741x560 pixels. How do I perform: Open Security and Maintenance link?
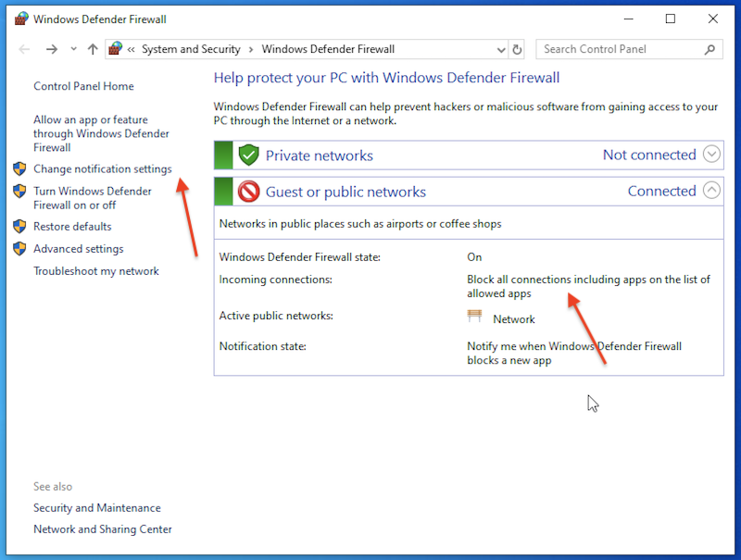[97, 508]
